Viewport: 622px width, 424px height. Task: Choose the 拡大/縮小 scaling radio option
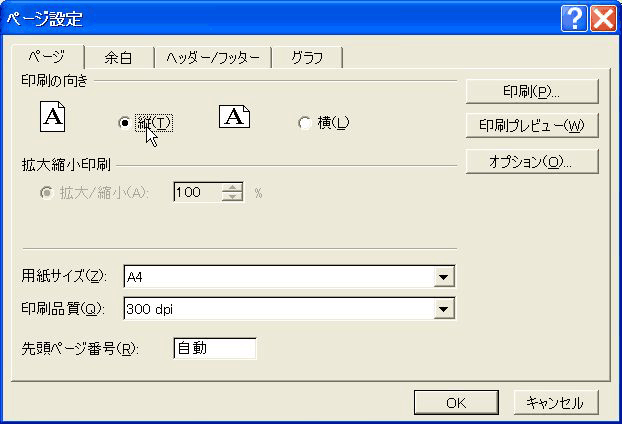pyautogui.click(x=46, y=192)
